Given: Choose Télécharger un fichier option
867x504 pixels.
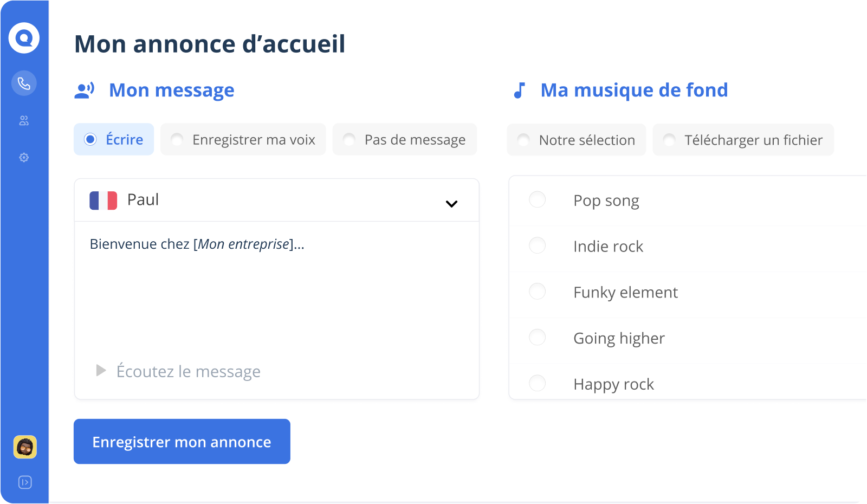Looking at the screenshot, I should pyautogui.click(x=669, y=140).
